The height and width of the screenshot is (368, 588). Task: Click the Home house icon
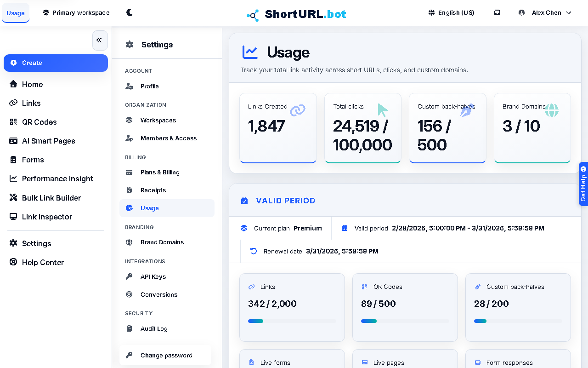13,84
